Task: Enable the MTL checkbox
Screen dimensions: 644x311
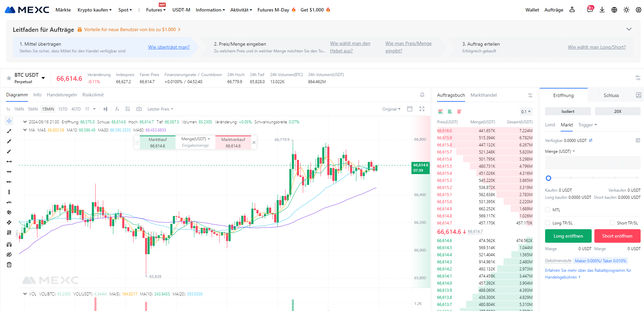Action: [547, 210]
